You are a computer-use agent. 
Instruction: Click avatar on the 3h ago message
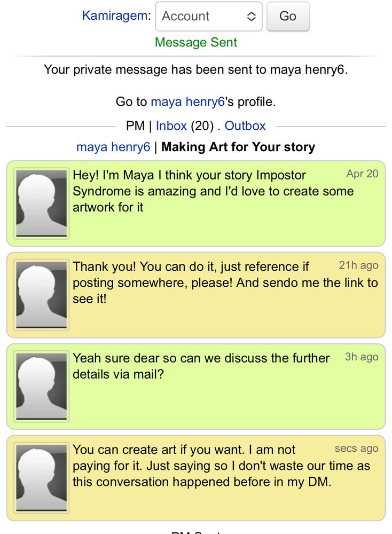coord(42,386)
